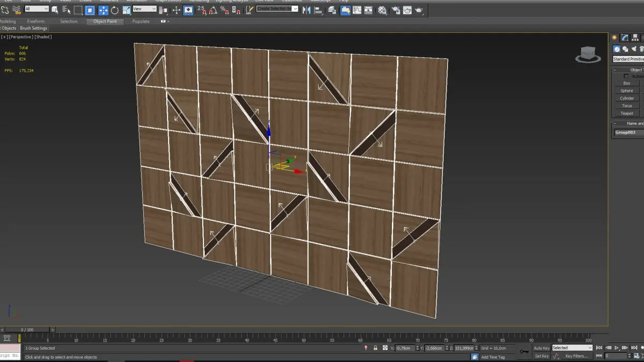Activate the Select and Move tool

[103, 10]
